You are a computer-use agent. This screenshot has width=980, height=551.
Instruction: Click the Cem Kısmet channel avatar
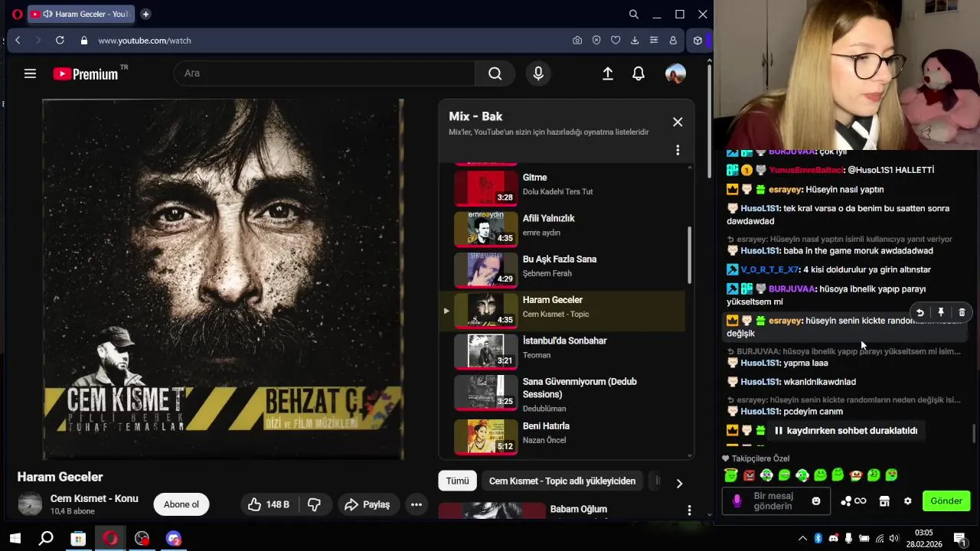point(30,504)
